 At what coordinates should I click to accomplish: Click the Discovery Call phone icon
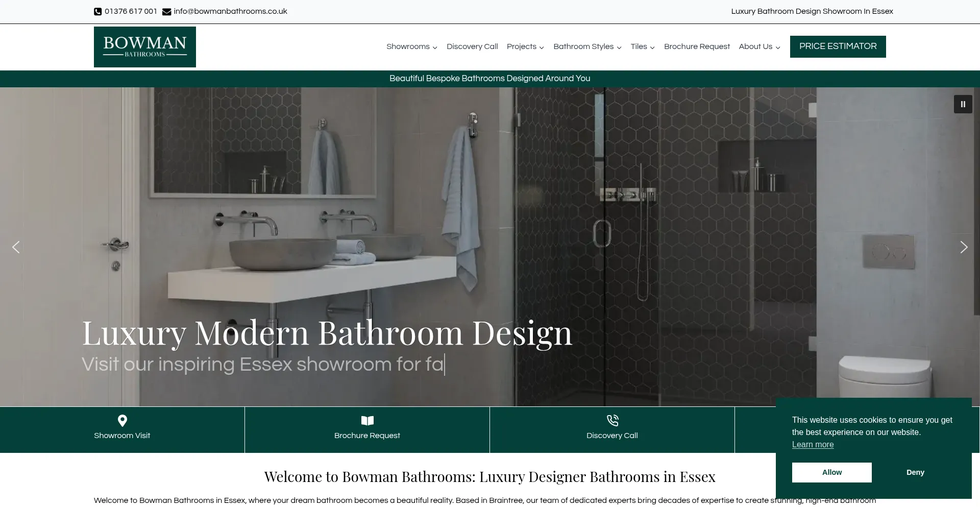point(612,421)
